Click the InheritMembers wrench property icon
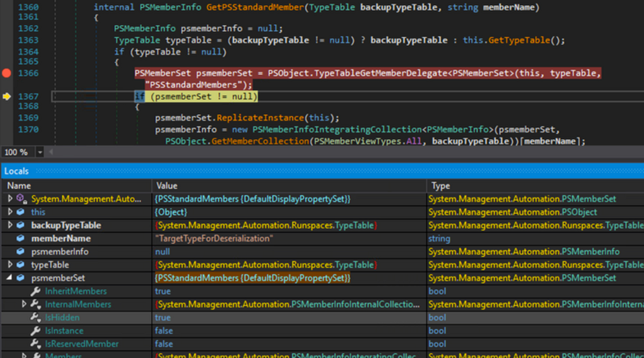Viewport: 644px width, 358px height. tap(35, 291)
